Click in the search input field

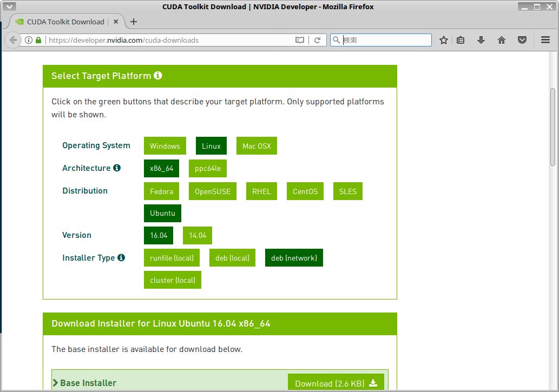coord(386,40)
